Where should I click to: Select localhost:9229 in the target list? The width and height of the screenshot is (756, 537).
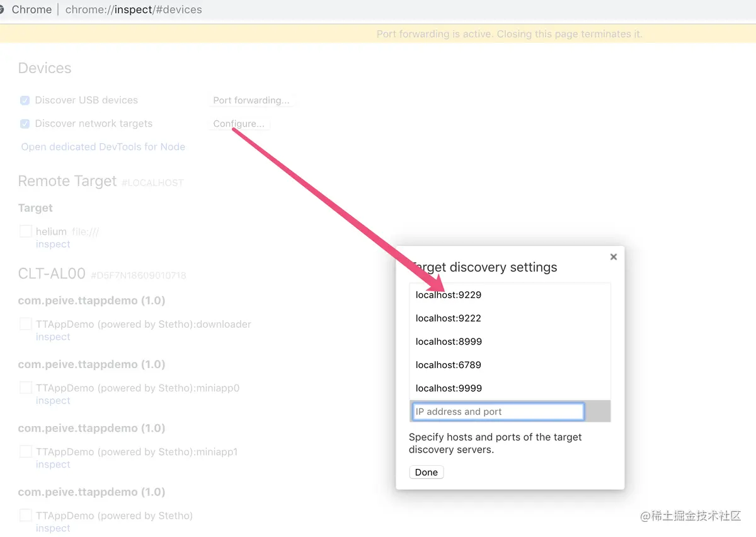[x=510, y=295]
